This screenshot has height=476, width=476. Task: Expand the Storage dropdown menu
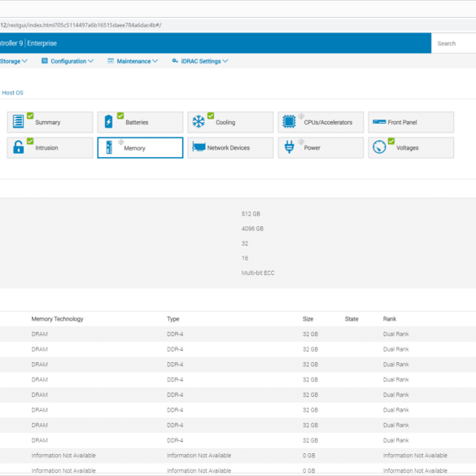tap(14, 61)
